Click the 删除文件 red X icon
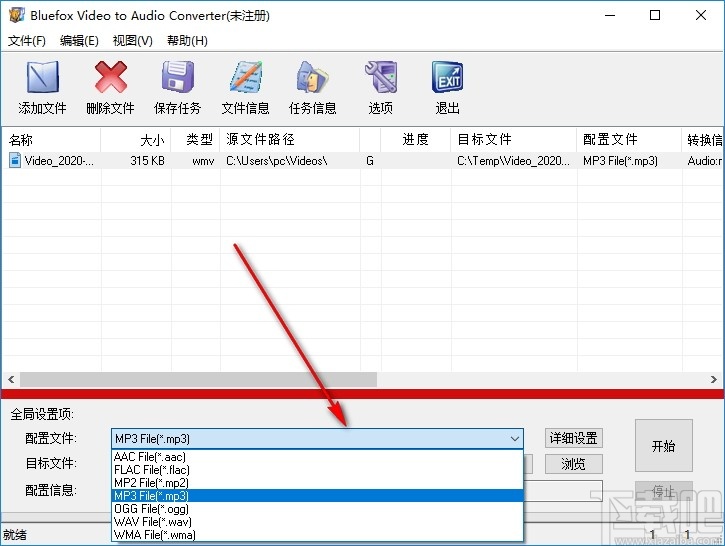Screen dimensions: 725x546 point(111,77)
